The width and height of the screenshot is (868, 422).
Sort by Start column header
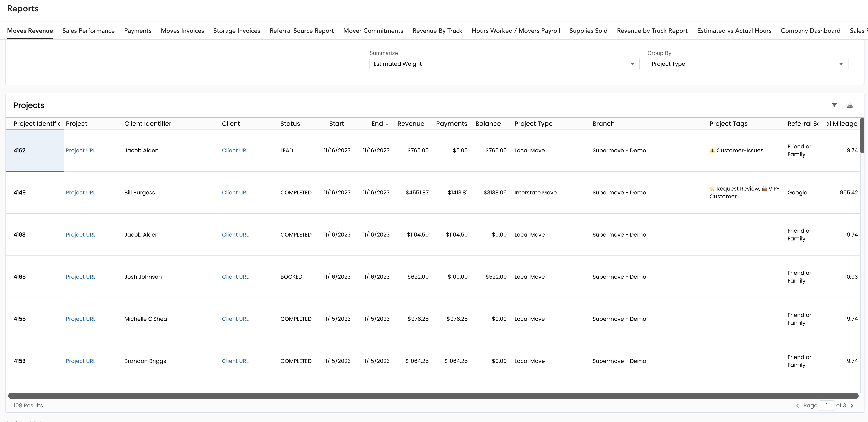click(336, 124)
